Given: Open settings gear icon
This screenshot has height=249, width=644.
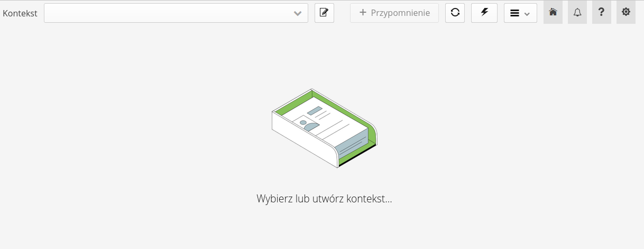Looking at the screenshot, I should pos(625,13).
